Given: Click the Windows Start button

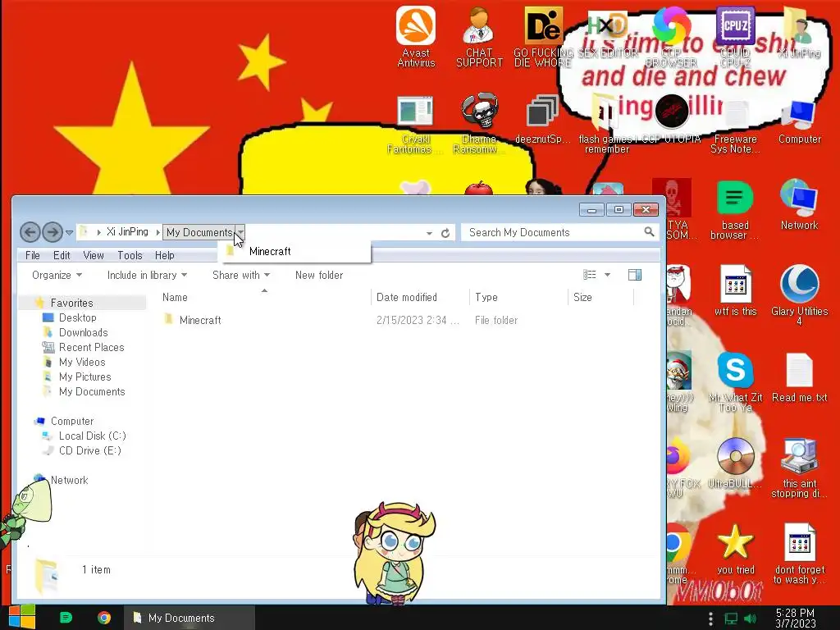Looking at the screenshot, I should [21, 617].
